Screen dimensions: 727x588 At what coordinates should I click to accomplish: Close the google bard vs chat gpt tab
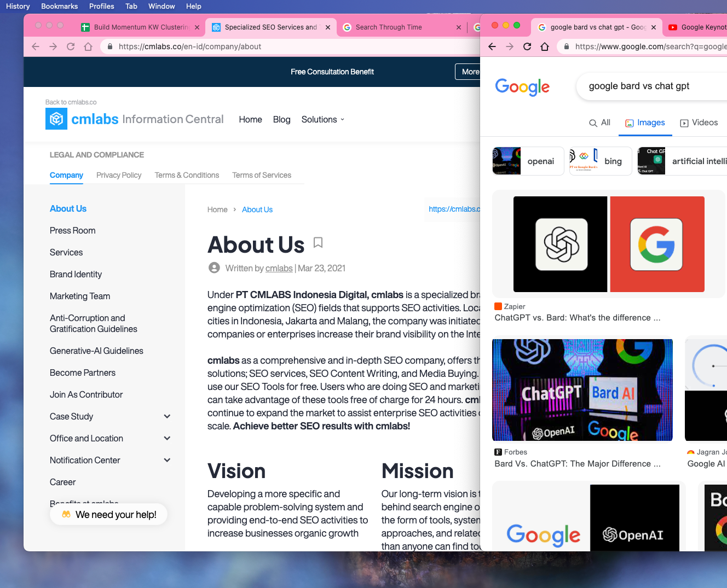coord(654,27)
